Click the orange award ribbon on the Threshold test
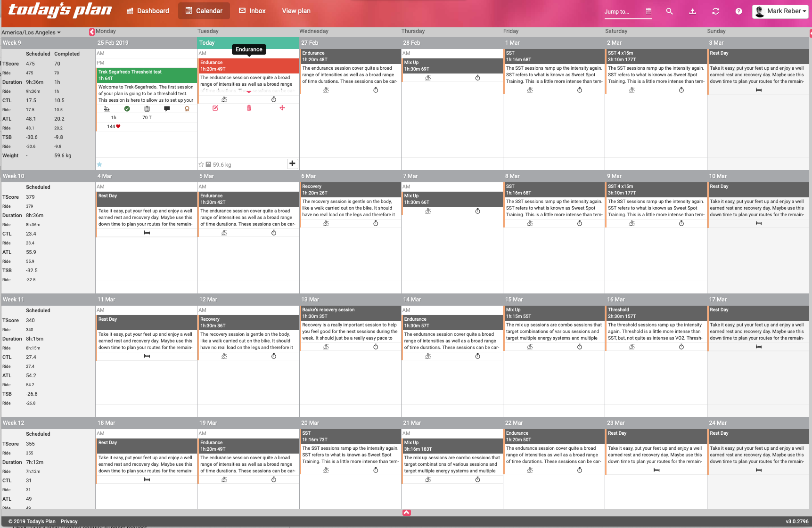The width and height of the screenshot is (812, 528). pyautogui.click(x=187, y=109)
